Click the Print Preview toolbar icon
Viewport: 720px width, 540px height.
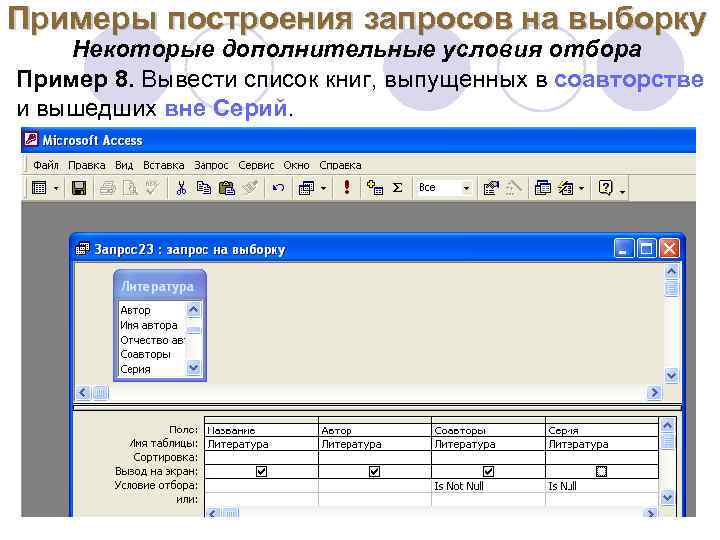130,188
